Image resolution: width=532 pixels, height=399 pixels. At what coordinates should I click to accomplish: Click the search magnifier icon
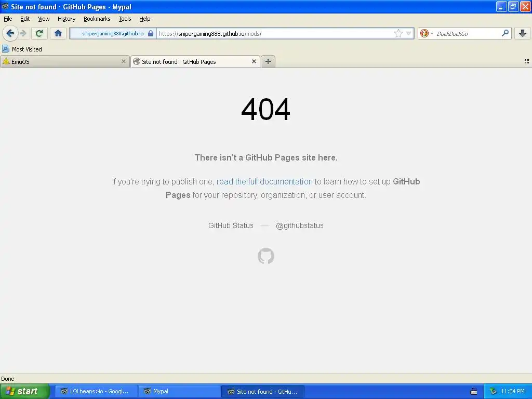click(x=505, y=33)
